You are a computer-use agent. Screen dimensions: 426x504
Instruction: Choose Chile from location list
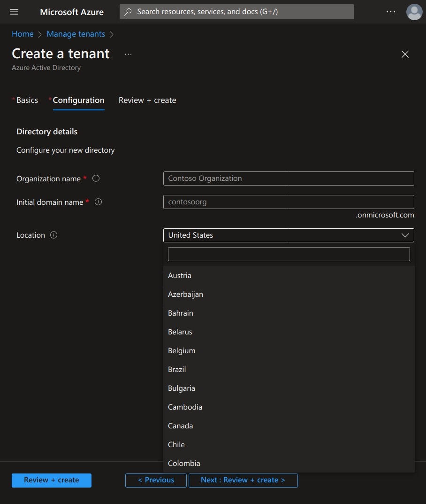click(289, 445)
